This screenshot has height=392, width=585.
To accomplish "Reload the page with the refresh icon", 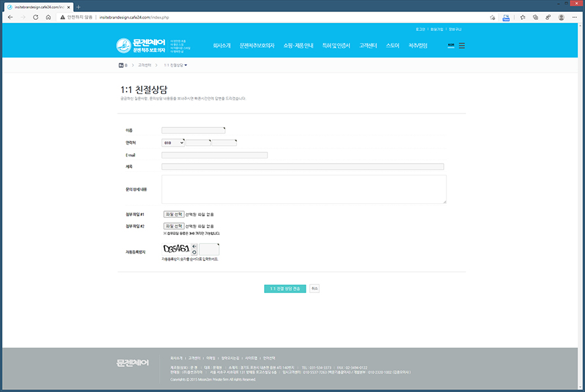I will tap(36, 17).
